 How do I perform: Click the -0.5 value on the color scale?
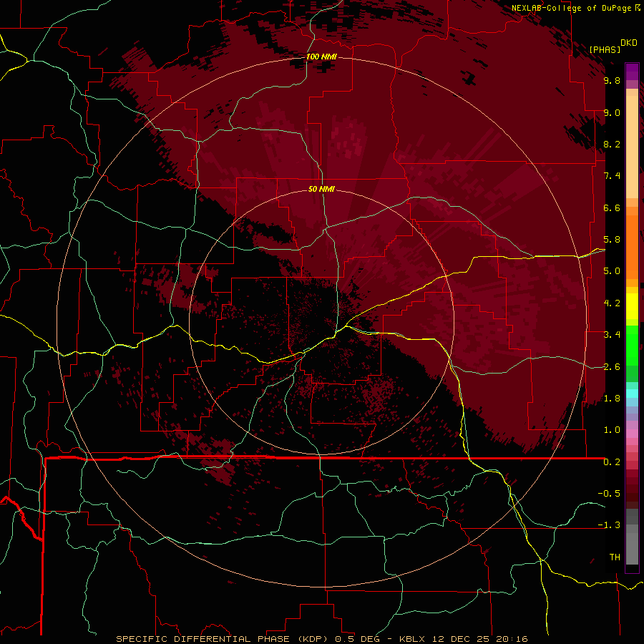[609, 494]
